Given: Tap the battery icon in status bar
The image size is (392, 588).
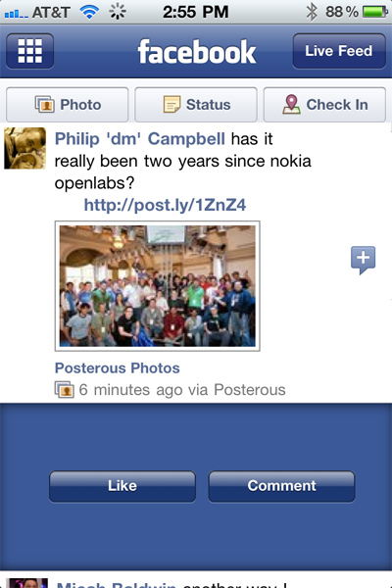Looking at the screenshot, I should (x=374, y=12).
